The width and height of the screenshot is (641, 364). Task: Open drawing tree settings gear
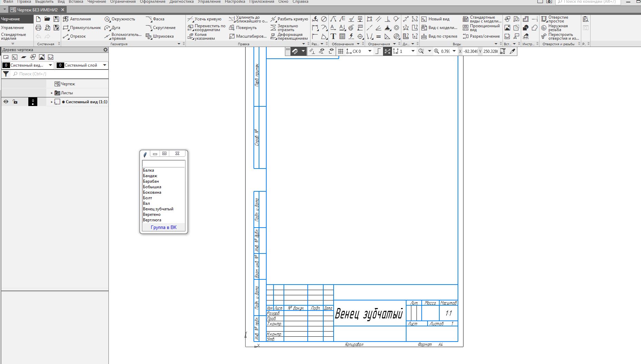pos(105,50)
